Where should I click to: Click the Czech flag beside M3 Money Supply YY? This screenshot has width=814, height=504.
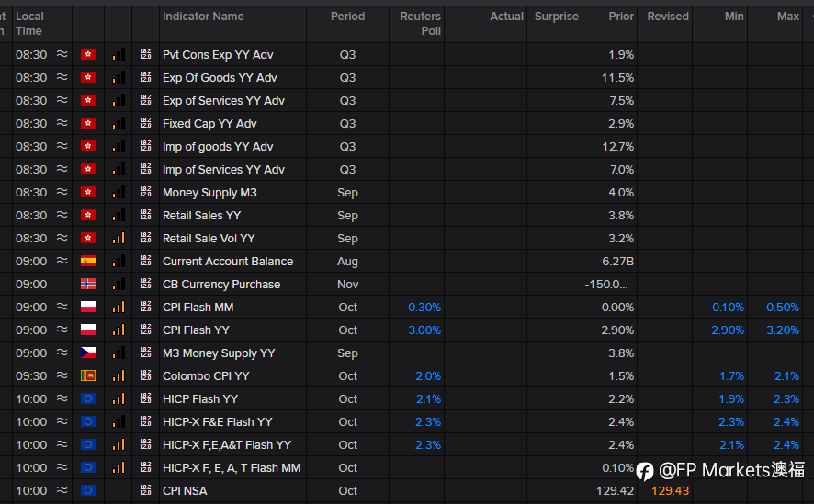pyautogui.click(x=88, y=353)
